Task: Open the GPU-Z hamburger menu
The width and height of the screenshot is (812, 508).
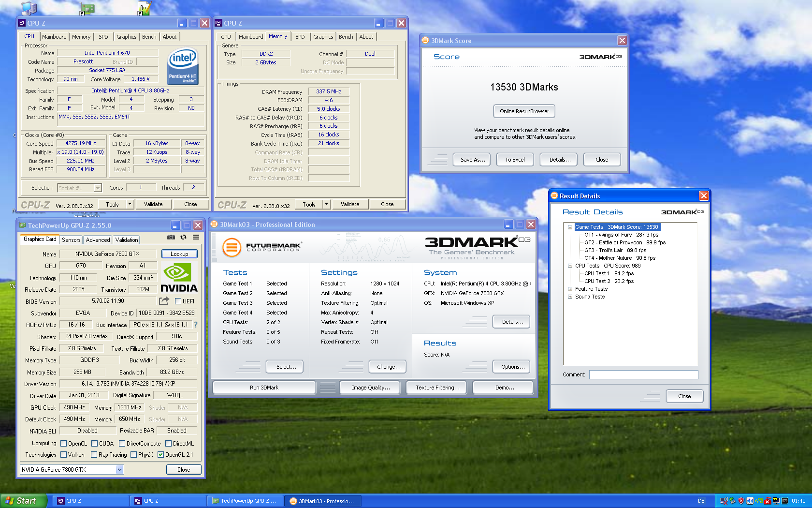Action: (196, 237)
